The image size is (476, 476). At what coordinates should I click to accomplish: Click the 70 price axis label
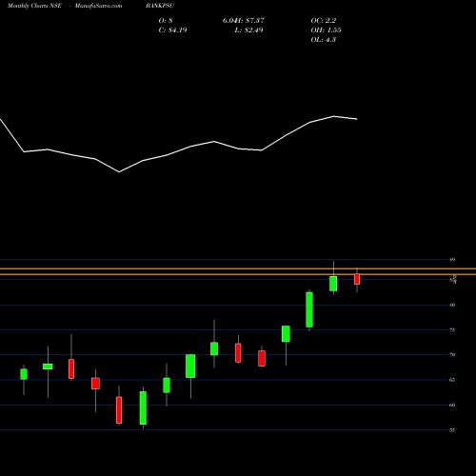452,355
